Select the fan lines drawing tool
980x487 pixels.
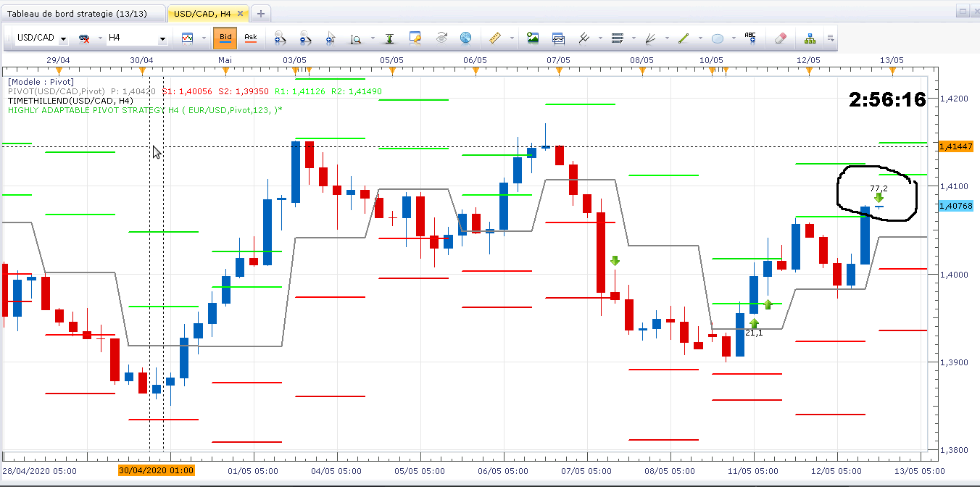tap(651, 38)
